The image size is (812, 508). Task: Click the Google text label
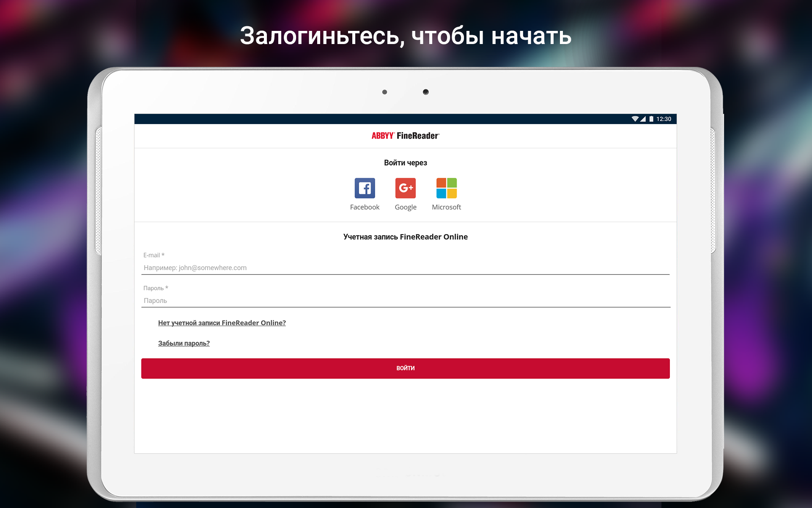[406, 207]
